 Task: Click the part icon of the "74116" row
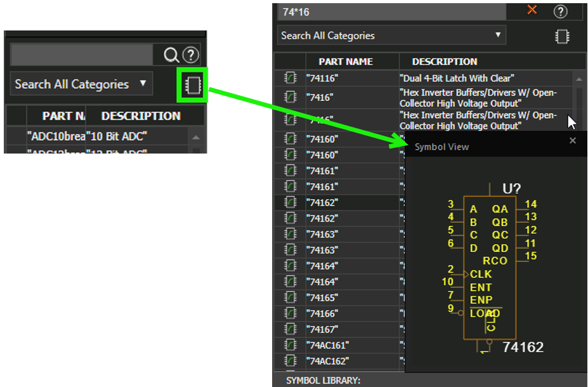tap(290, 78)
